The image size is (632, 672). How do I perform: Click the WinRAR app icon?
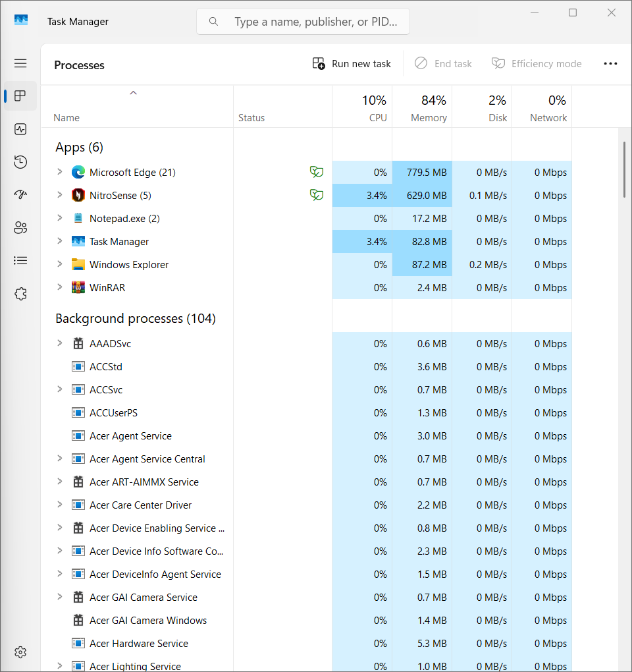(78, 287)
